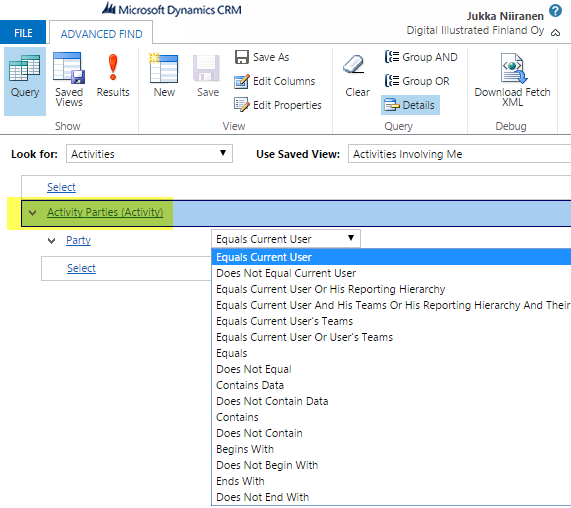
Task: Select the Does Not Contain operator
Action: tap(391, 433)
